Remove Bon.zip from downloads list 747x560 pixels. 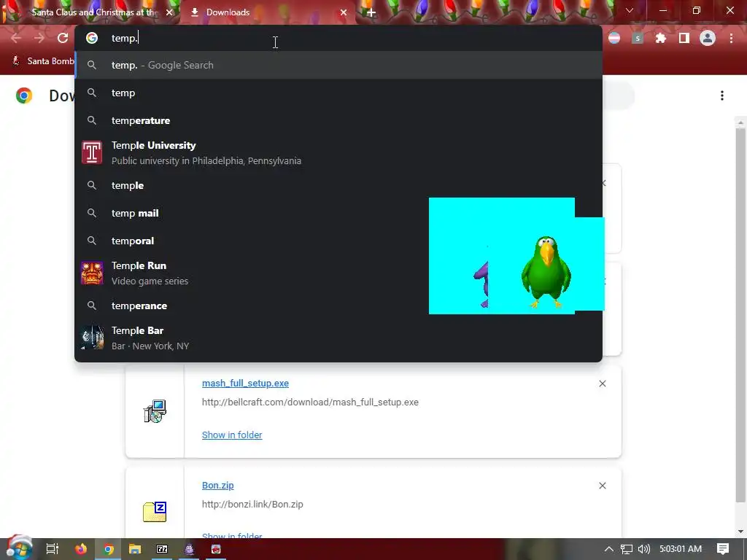tap(602, 486)
